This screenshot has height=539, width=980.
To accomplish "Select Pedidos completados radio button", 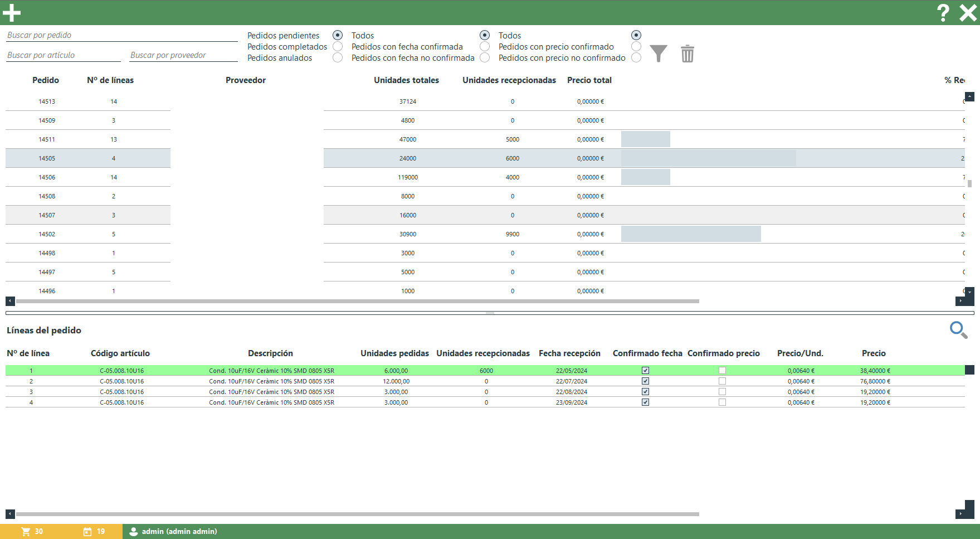I will (338, 46).
